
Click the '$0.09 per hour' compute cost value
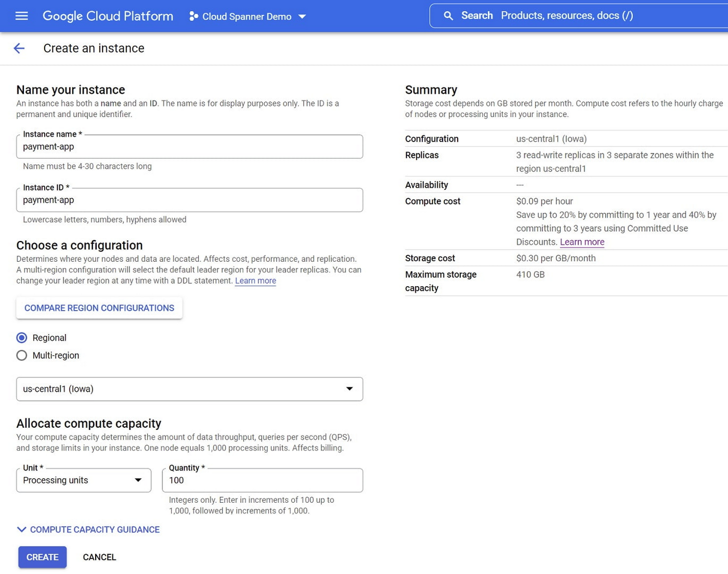pyautogui.click(x=544, y=201)
